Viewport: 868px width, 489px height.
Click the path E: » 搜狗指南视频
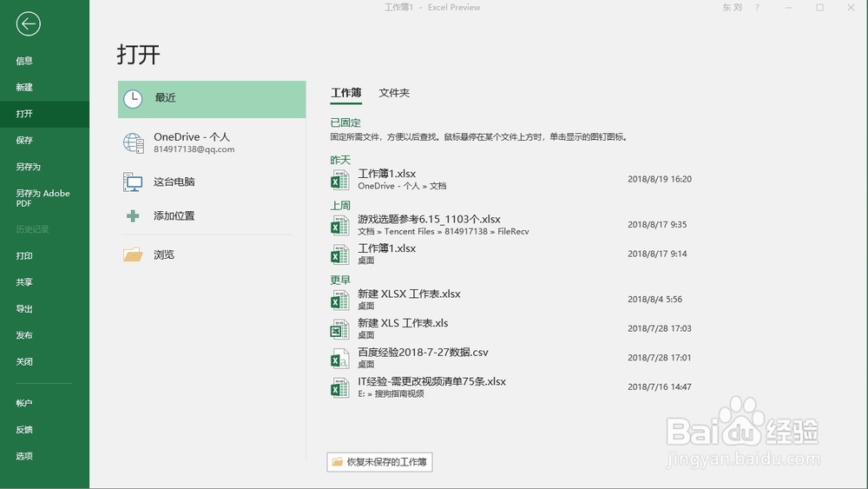pyautogui.click(x=391, y=393)
